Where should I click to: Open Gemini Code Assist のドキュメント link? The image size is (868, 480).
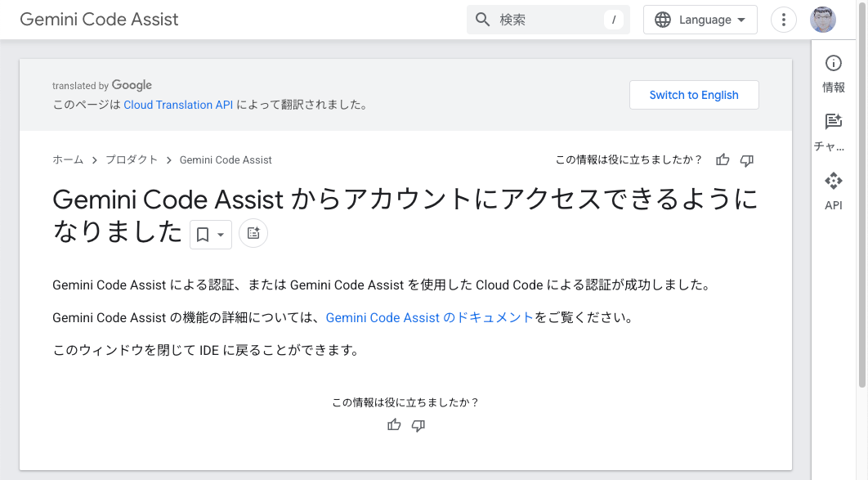(429, 318)
